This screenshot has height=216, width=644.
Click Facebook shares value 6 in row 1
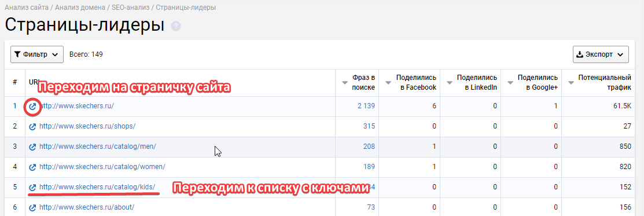click(434, 106)
